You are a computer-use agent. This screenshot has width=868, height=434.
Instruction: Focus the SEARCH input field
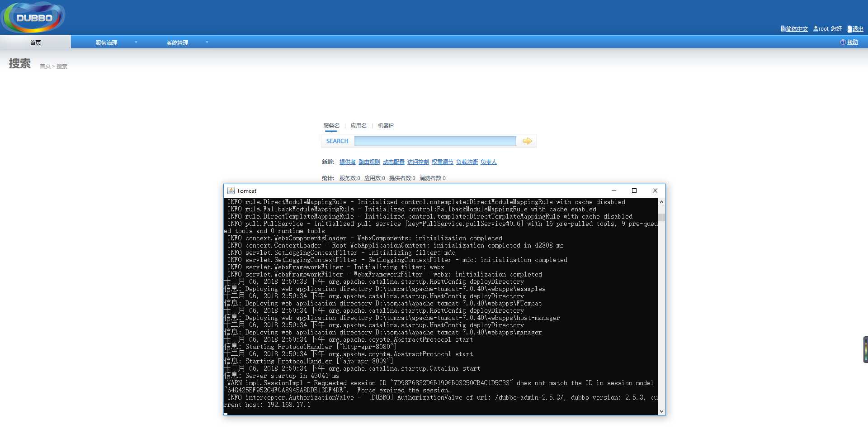click(x=435, y=141)
